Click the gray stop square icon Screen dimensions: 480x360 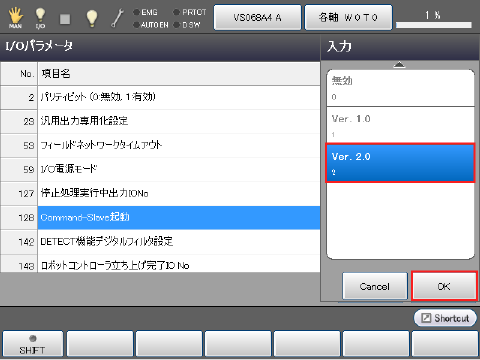pos(65,19)
